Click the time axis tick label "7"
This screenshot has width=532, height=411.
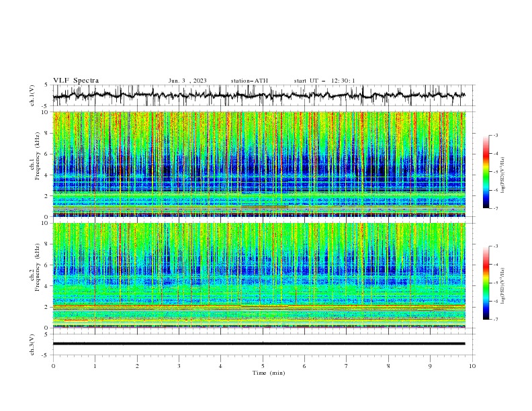pos(347,366)
